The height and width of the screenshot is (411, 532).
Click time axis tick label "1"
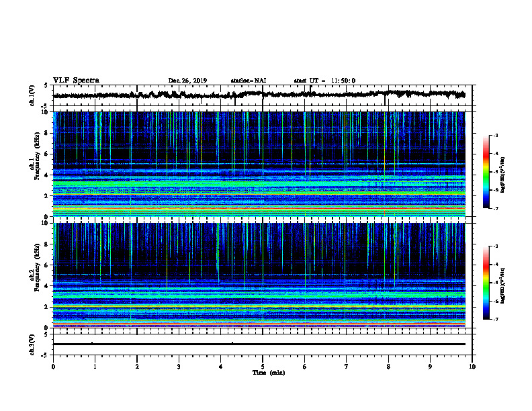(x=95, y=367)
